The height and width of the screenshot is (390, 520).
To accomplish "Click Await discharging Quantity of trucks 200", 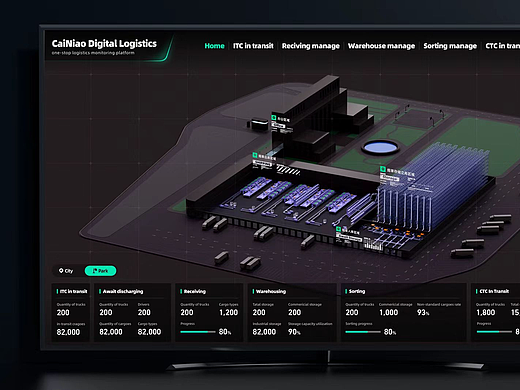I will coord(106,312).
